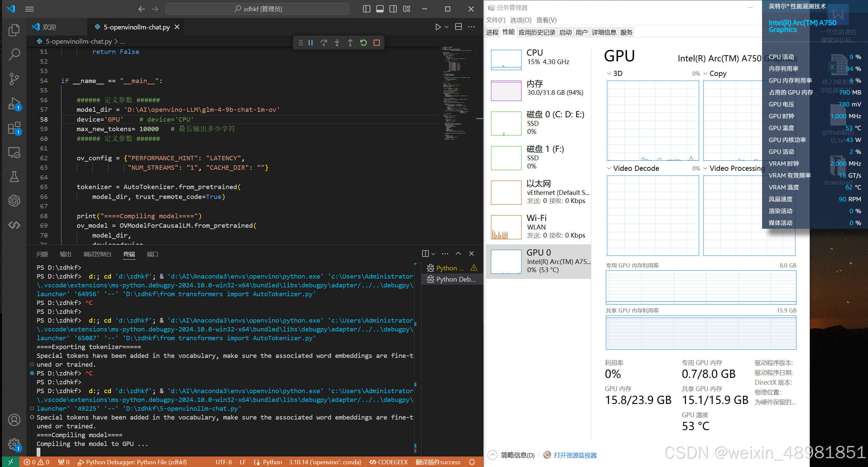Image resolution: width=868 pixels, height=467 pixels.
Task: Click the 打开资源监视器 link
Action: (575, 455)
